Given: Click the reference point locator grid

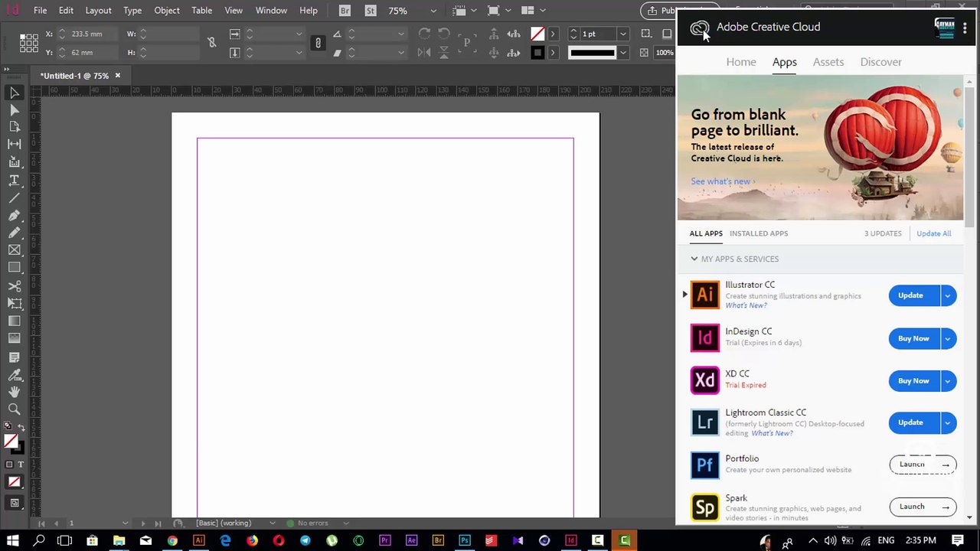Looking at the screenshot, I should click(x=29, y=43).
